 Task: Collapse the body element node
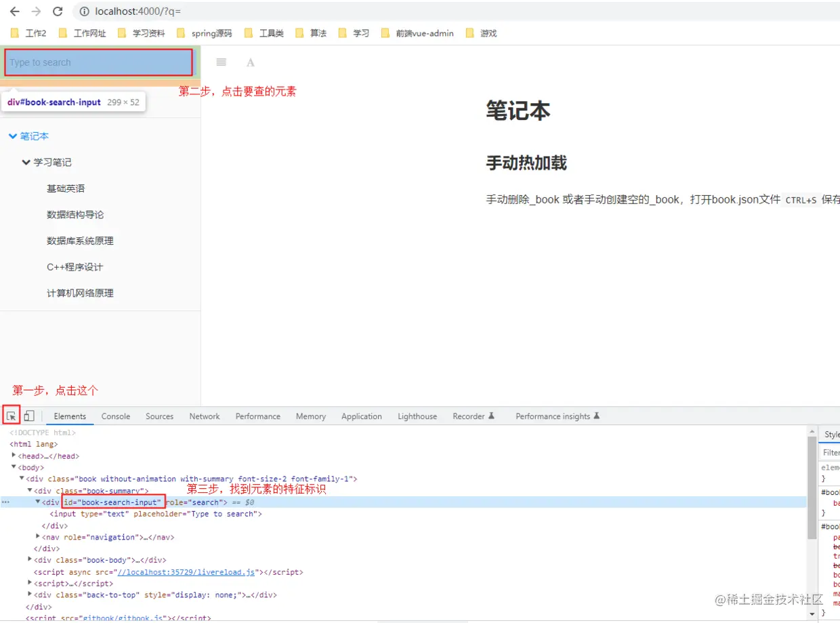(14, 467)
